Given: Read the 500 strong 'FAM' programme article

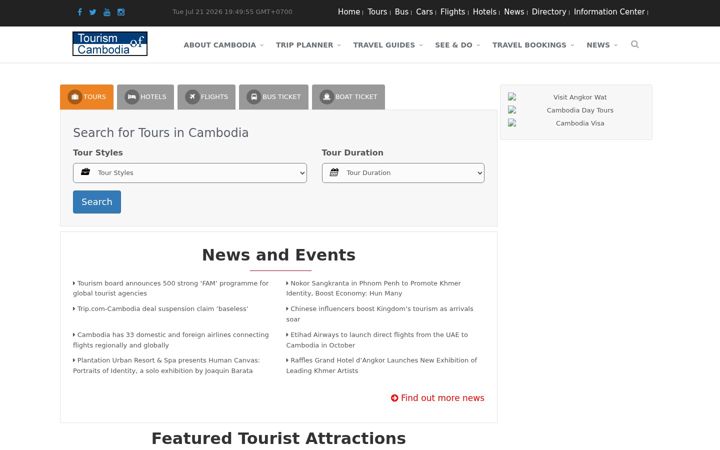Looking at the screenshot, I should click(171, 288).
